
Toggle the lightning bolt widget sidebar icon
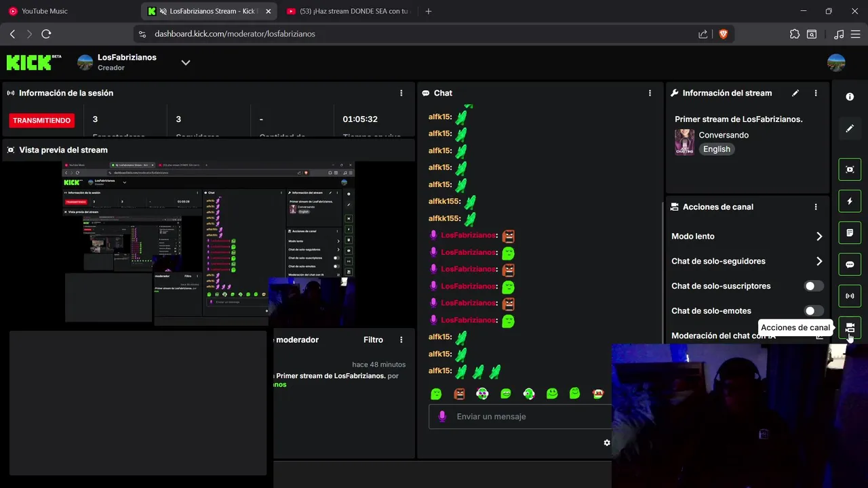tap(850, 201)
